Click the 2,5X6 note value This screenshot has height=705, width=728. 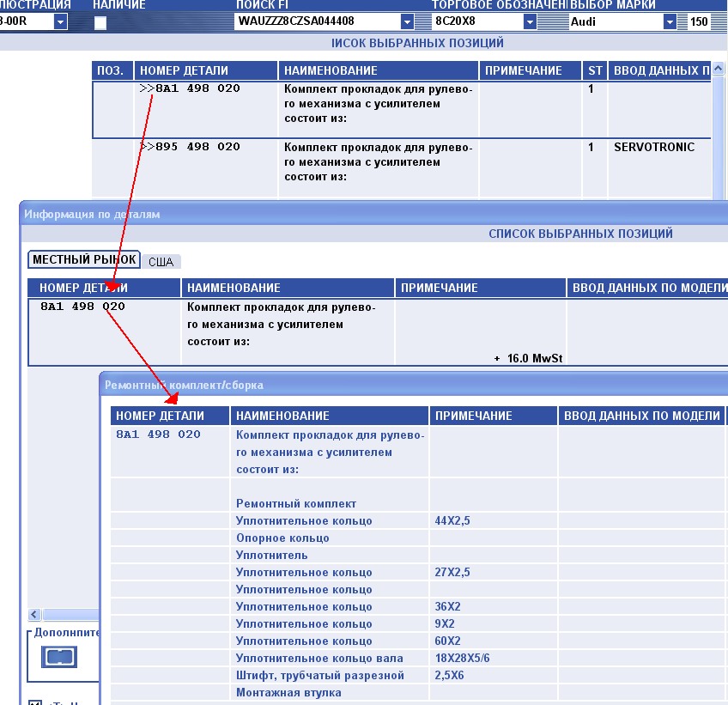click(x=449, y=675)
